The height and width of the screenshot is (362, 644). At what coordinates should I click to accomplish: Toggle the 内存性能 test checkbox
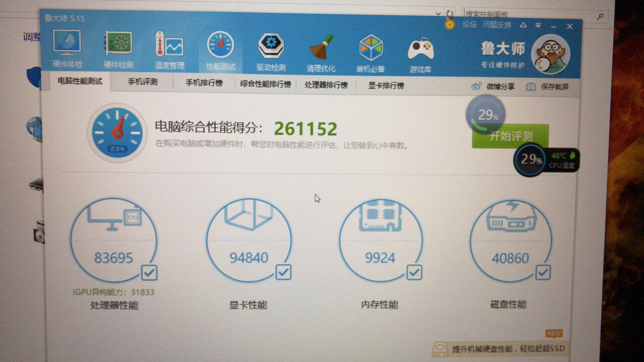click(414, 272)
